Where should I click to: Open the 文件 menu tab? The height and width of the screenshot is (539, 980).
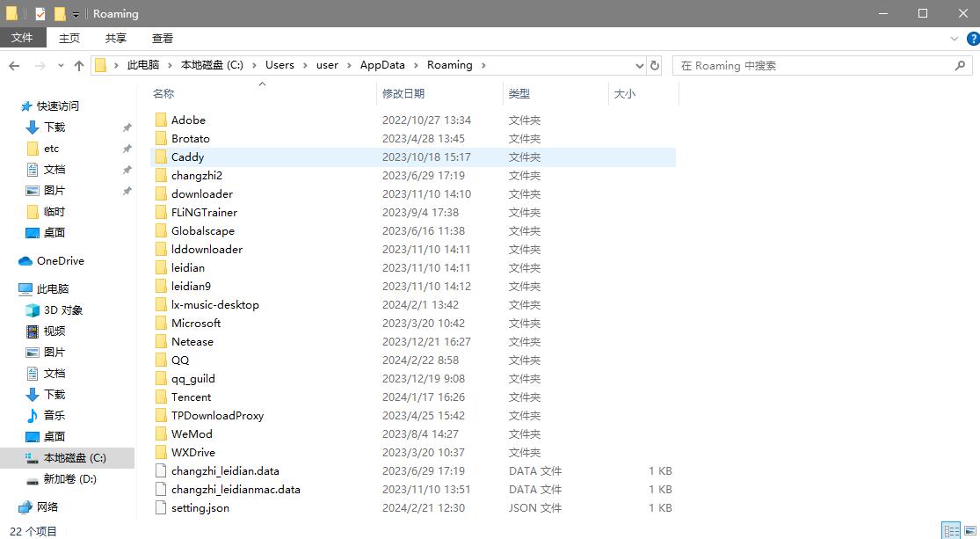click(x=22, y=38)
